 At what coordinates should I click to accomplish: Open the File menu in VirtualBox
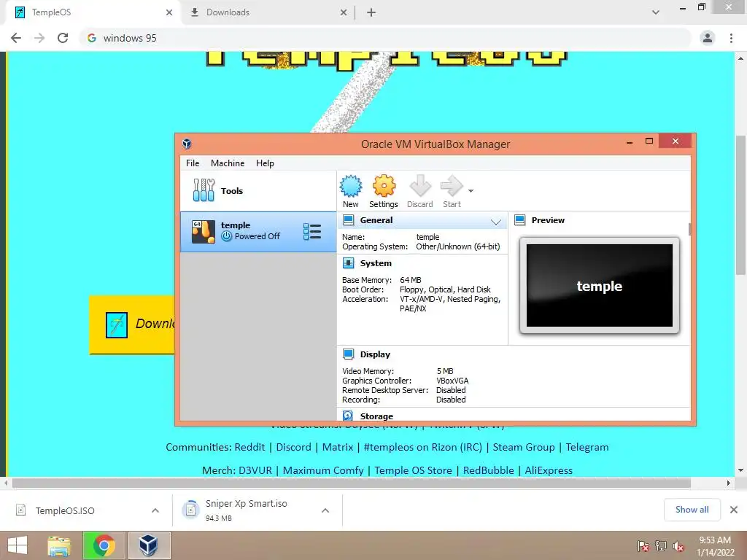[x=193, y=163]
